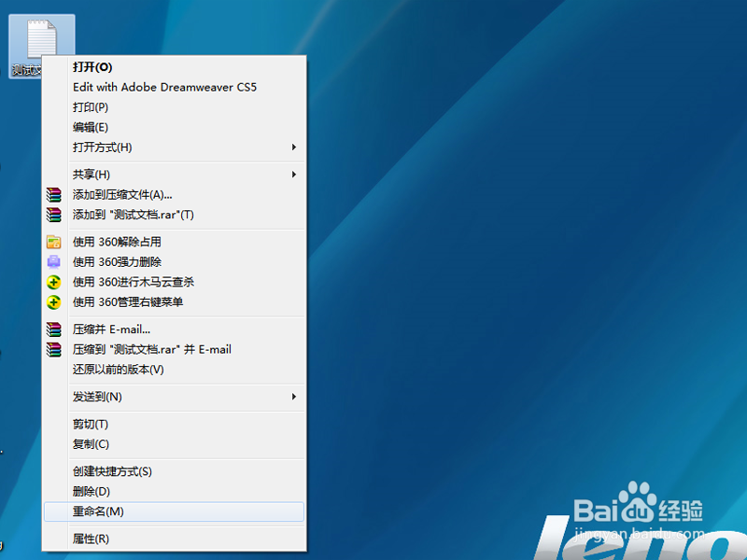Click the WinRAR icon beside 添加到 "测试文档.rar"(T)
Image resolution: width=747 pixels, height=560 pixels.
click(x=54, y=215)
